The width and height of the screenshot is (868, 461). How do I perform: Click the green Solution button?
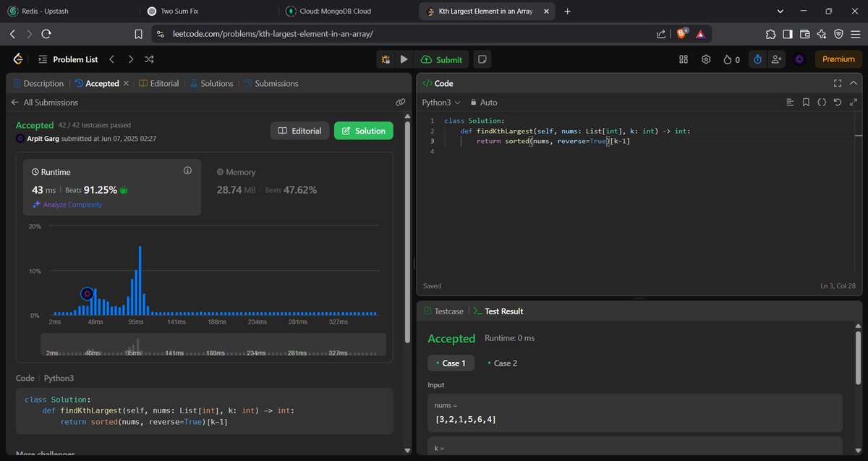click(364, 131)
